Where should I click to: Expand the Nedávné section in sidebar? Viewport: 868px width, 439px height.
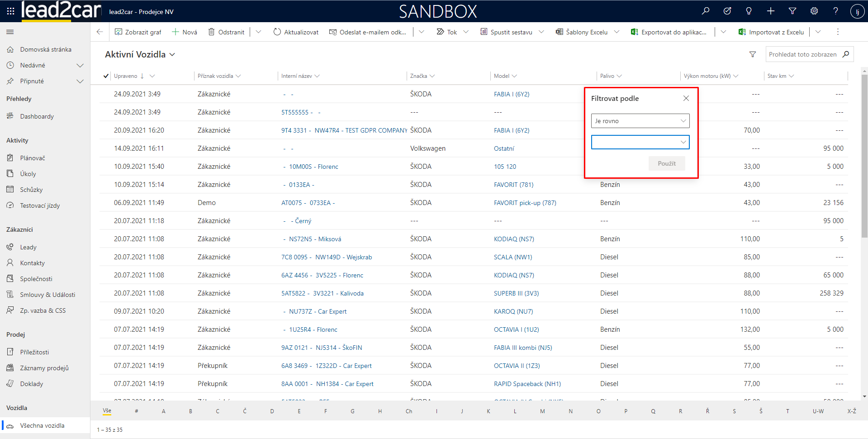pos(80,65)
